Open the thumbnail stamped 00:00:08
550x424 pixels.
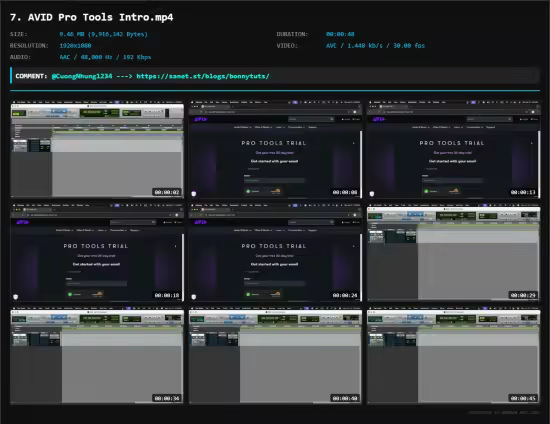pyautogui.click(x=275, y=149)
